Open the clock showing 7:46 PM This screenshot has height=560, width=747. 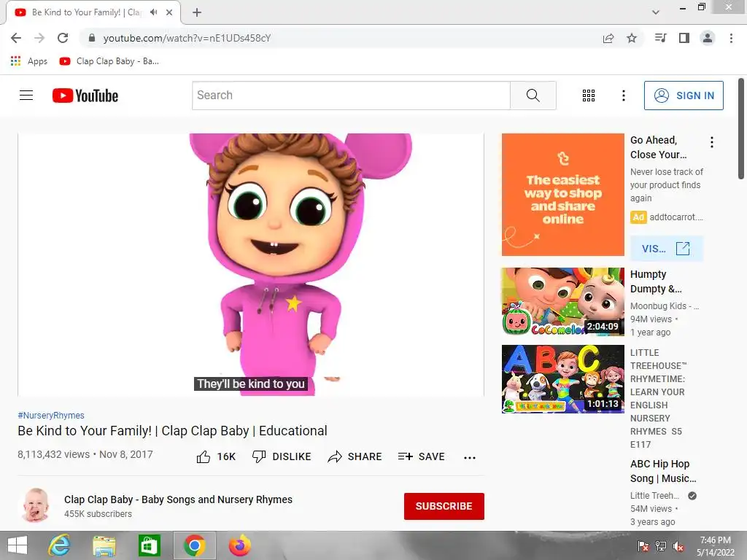[716, 546]
